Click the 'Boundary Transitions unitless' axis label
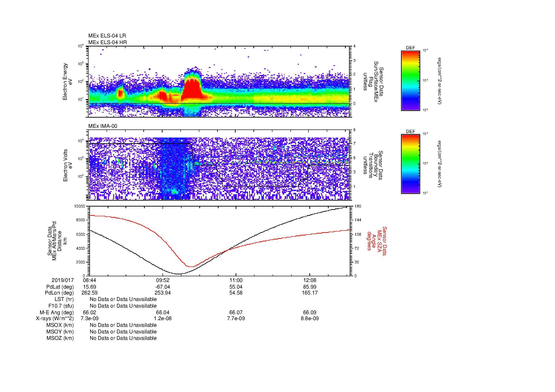The height and width of the screenshot is (392, 555). point(373,166)
